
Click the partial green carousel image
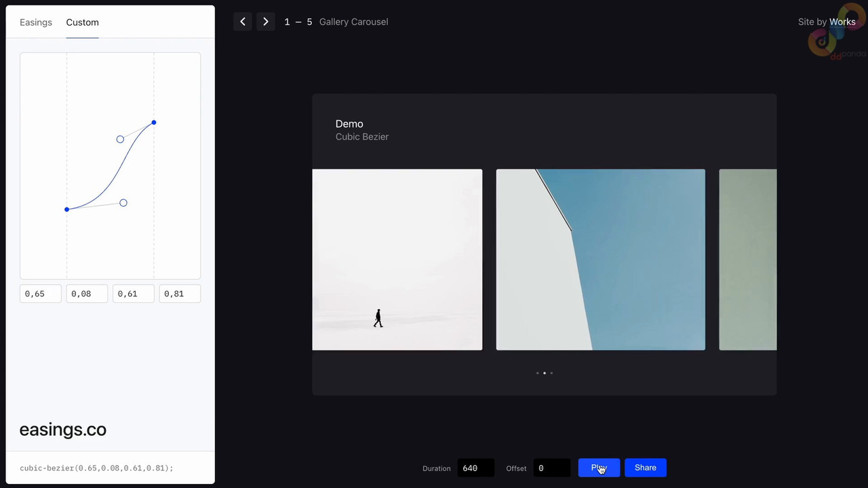coord(748,260)
